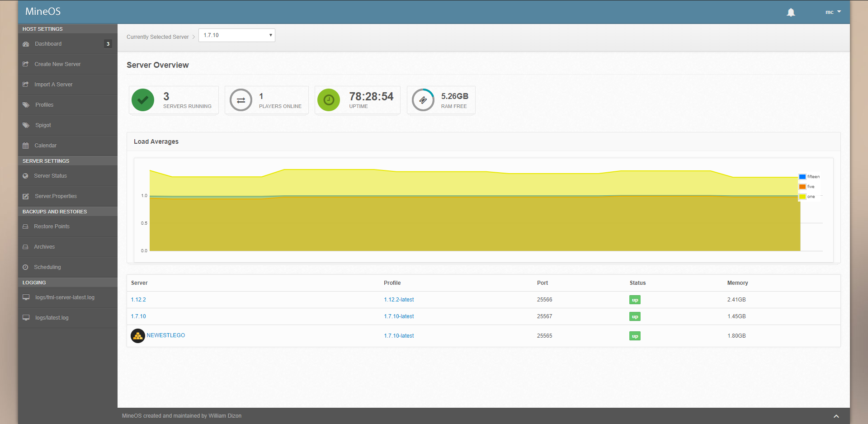Open the 1.12.2 server link
Screen dimensions: 868x424
pyautogui.click(x=138, y=300)
